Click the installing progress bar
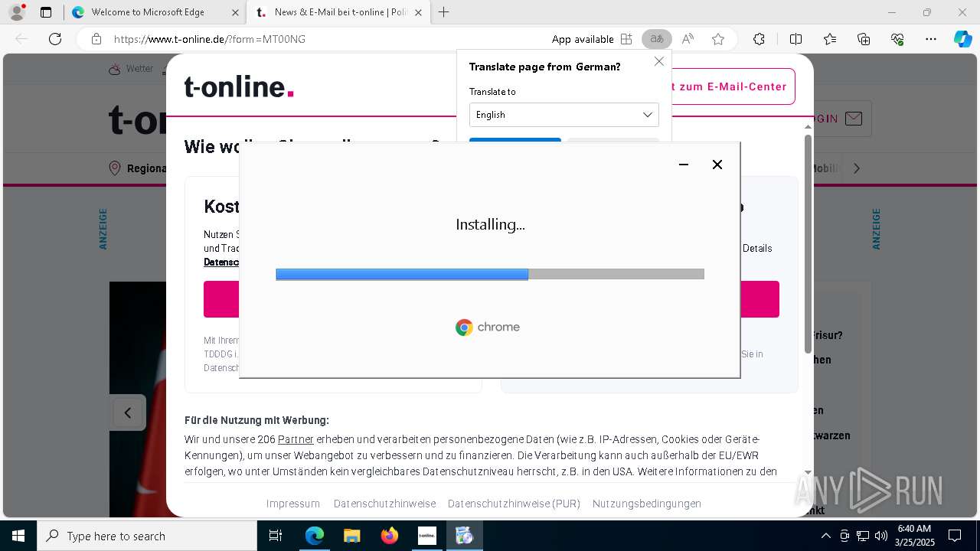Viewport: 980px width, 551px height. 490,274
